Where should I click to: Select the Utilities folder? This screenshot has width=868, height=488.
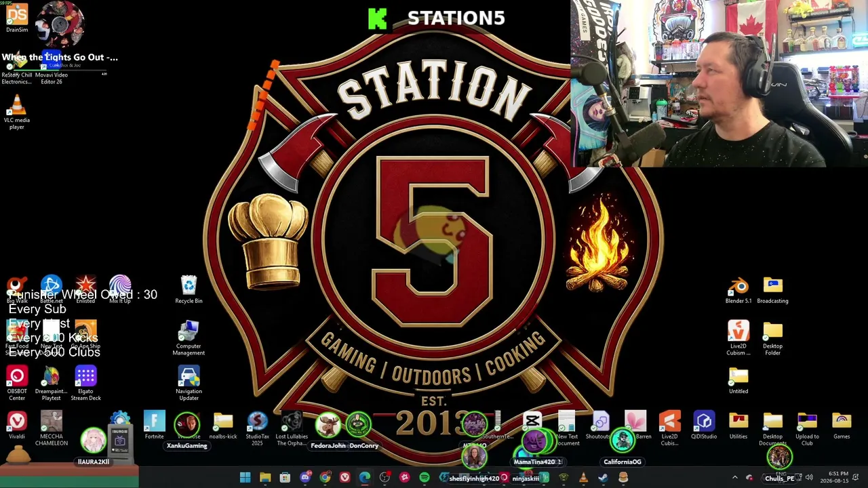[x=738, y=426]
